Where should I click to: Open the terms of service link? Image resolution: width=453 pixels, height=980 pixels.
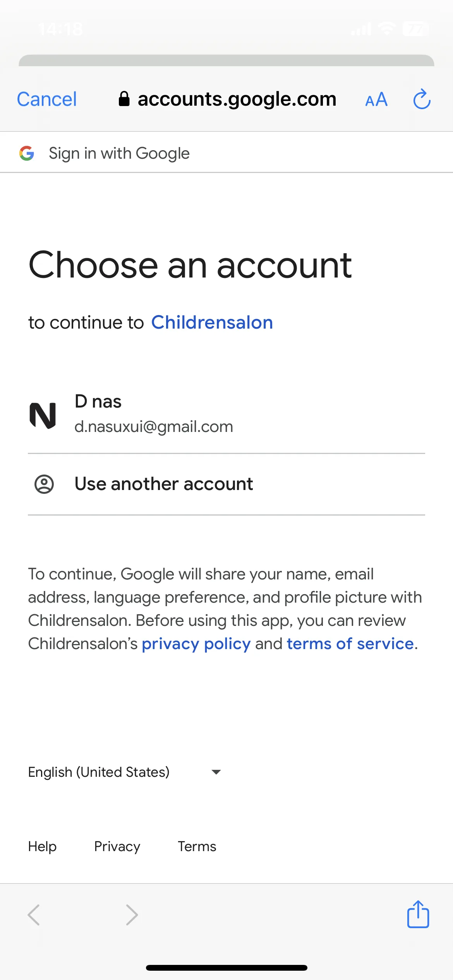coord(350,644)
